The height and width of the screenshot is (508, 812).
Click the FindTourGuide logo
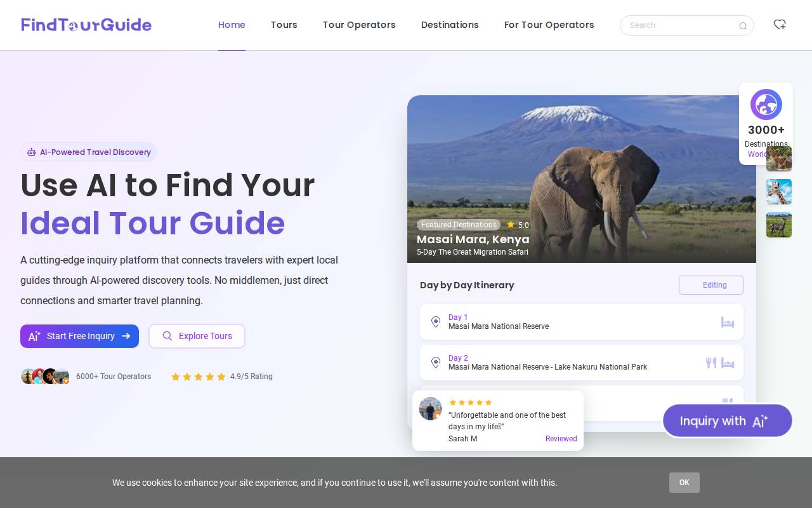[86, 25]
